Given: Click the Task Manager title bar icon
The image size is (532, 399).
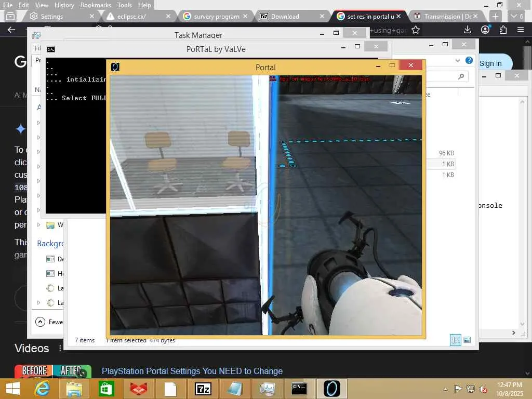Looking at the screenshot, I should [x=36, y=35].
